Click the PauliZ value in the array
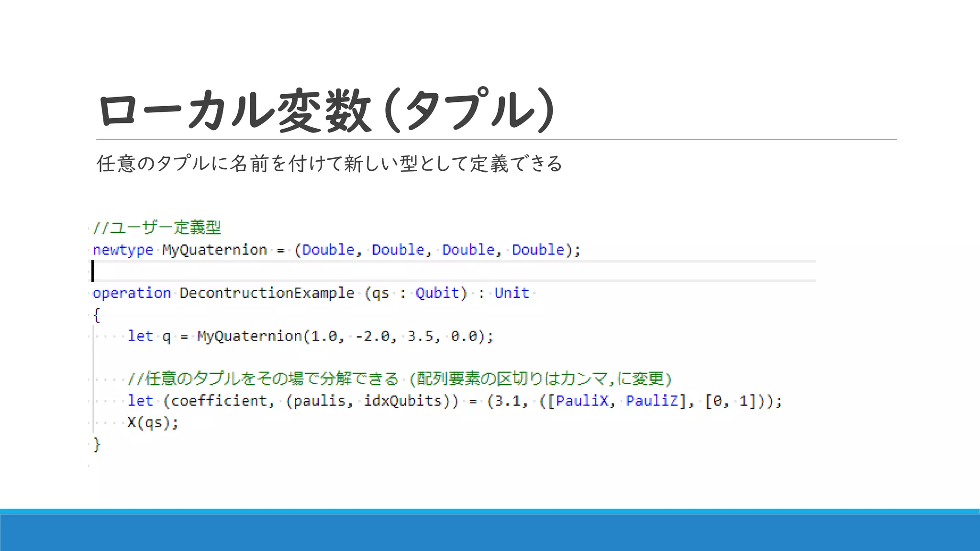 click(652, 401)
